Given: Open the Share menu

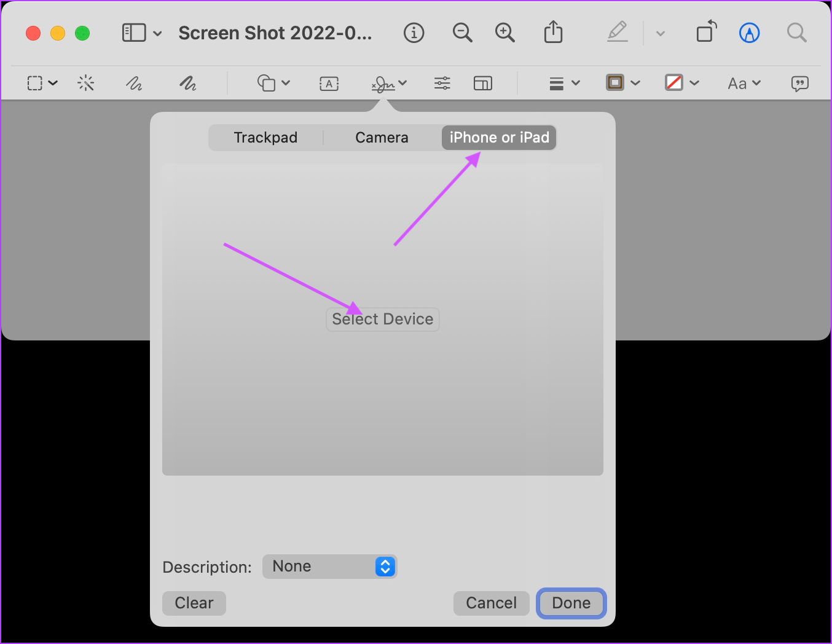Looking at the screenshot, I should (x=553, y=32).
